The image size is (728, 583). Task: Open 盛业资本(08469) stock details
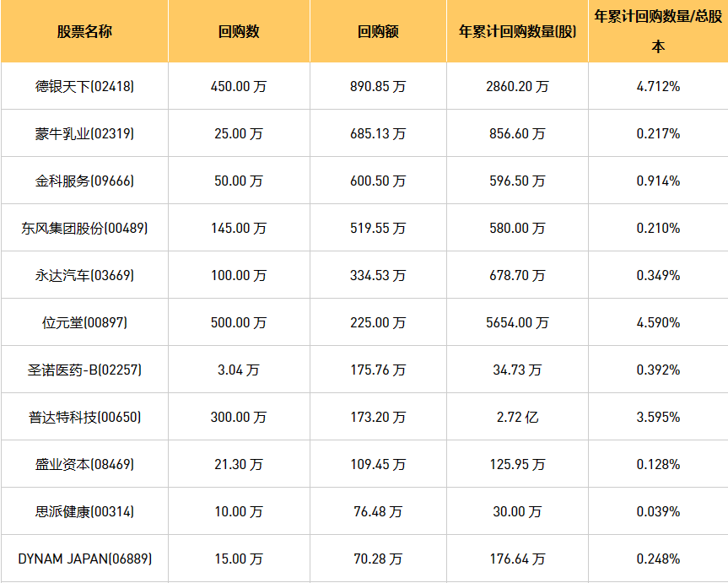pyautogui.click(x=84, y=464)
